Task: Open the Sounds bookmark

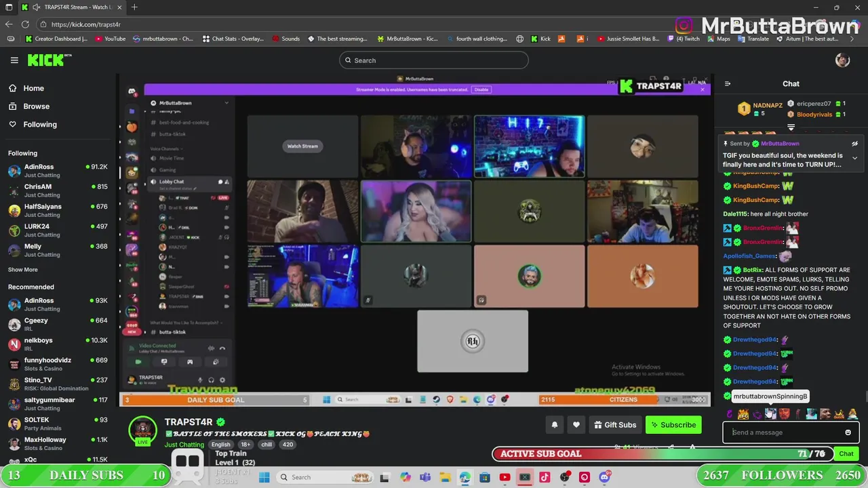Action: (285, 39)
